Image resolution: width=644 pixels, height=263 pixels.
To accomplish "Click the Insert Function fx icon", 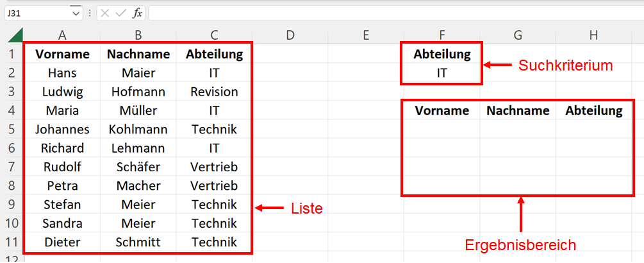I will coord(137,13).
